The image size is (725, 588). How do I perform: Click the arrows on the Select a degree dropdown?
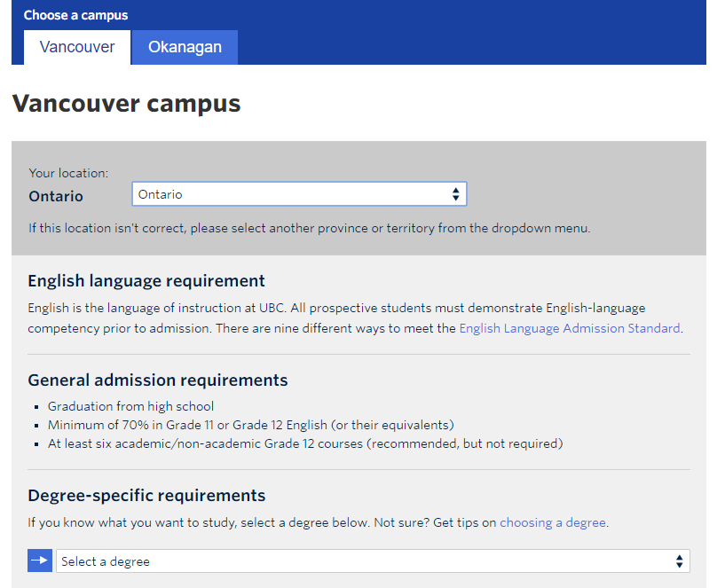tap(679, 561)
